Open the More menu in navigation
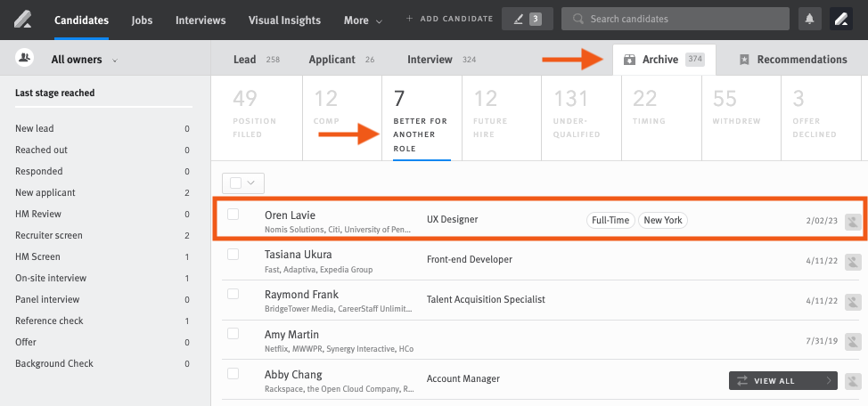 click(363, 20)
